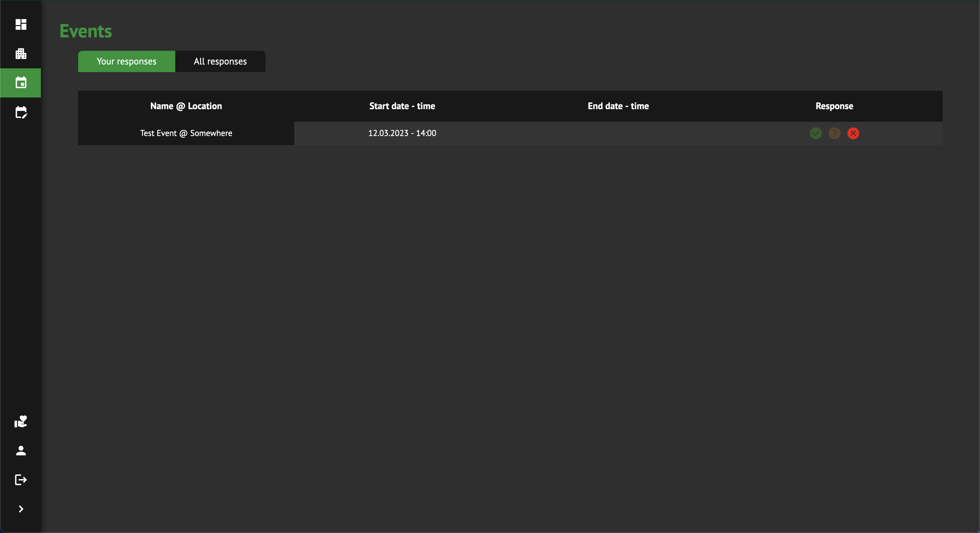Open the dashboard from the sidebar
The height and width of the screenshot is (533, 980).
tap(21, 24)
